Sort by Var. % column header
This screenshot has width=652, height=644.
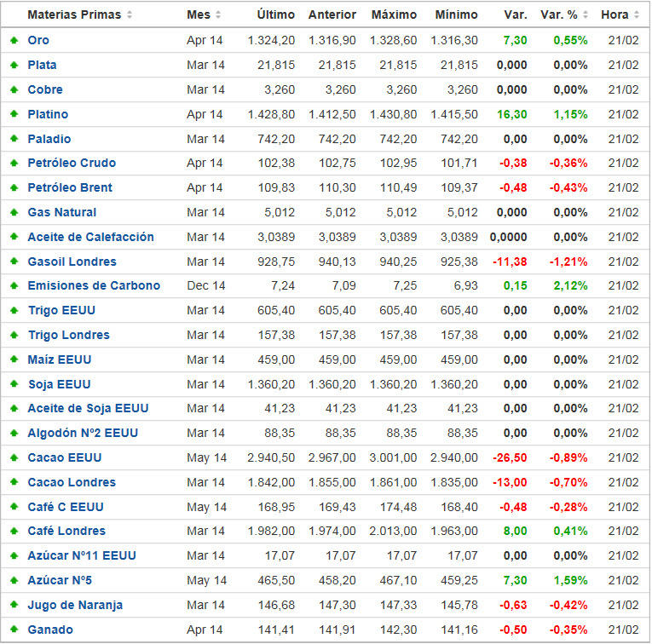564,15
